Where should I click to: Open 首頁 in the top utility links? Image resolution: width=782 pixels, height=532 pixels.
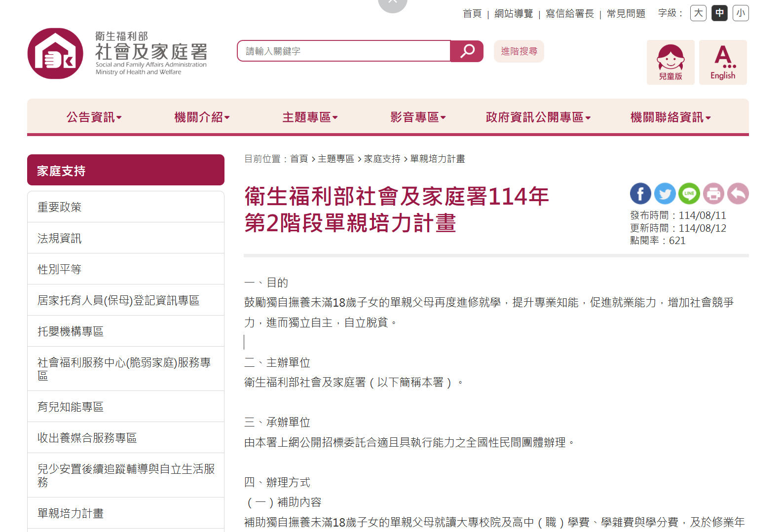[472, 14]
